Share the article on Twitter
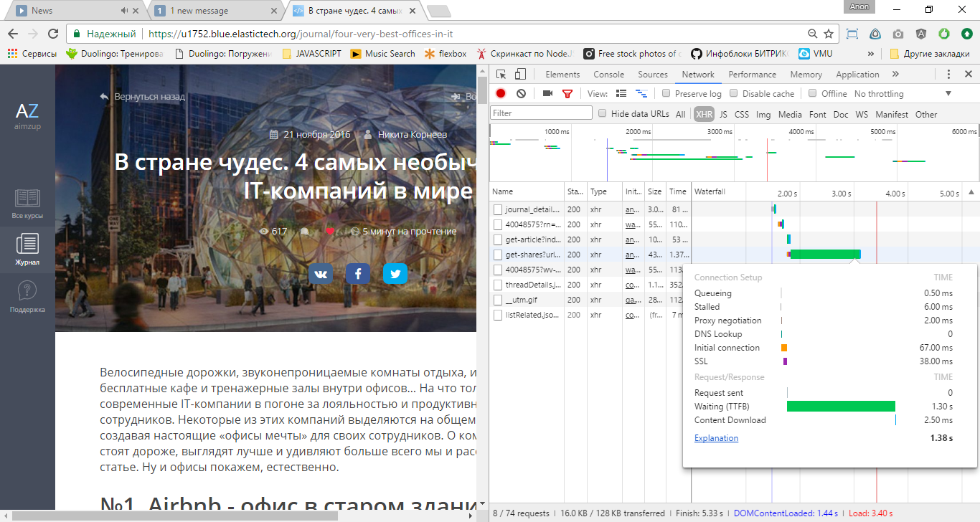This screenshot has width=980, height=522. (395, 274)
